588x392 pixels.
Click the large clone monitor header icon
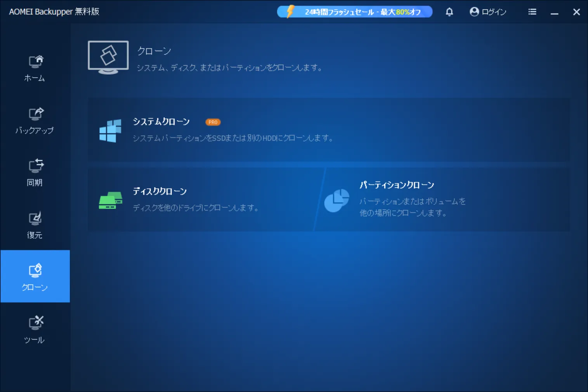[108, 57]
